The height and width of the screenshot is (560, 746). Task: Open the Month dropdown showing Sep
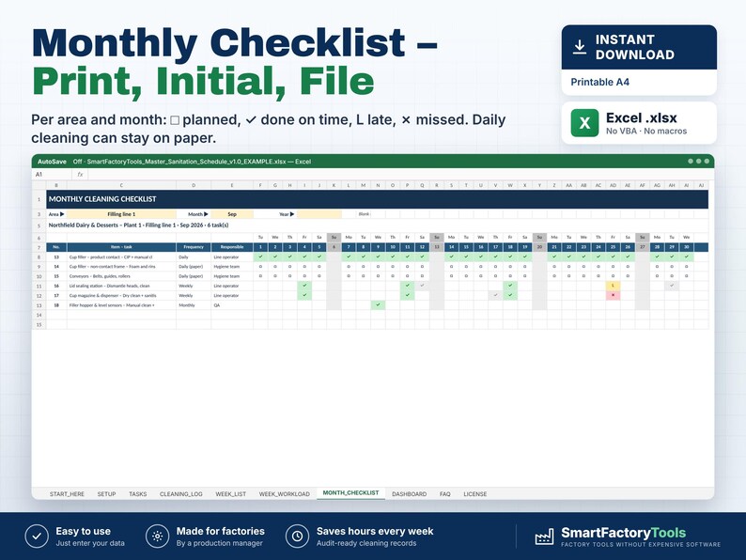point(232,214)
